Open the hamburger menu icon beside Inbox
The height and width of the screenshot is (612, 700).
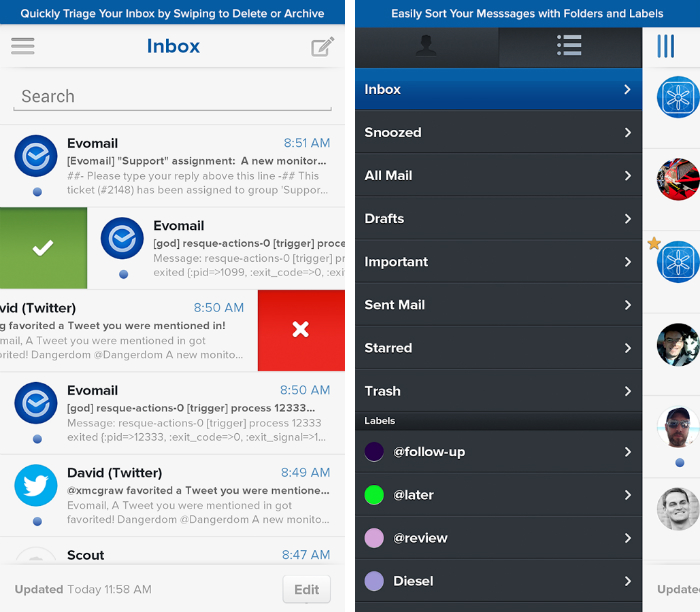(x=23, y=47)
